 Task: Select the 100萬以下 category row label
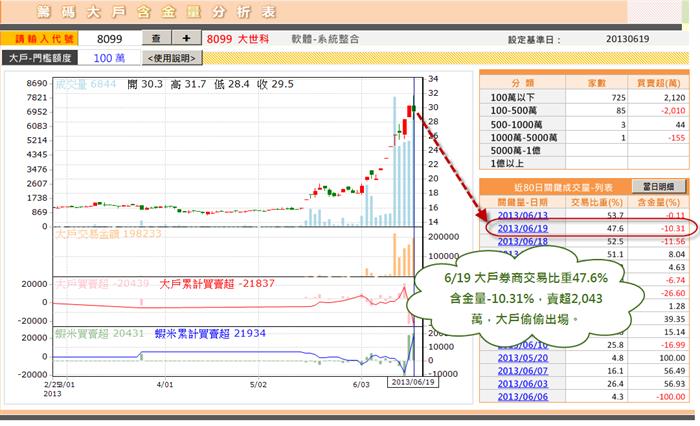[512, 97]
